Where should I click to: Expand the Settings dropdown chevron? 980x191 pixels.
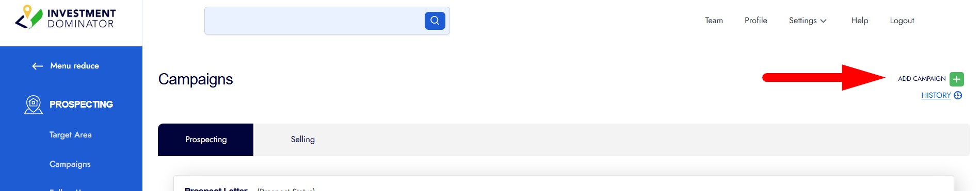pos(824,21)
